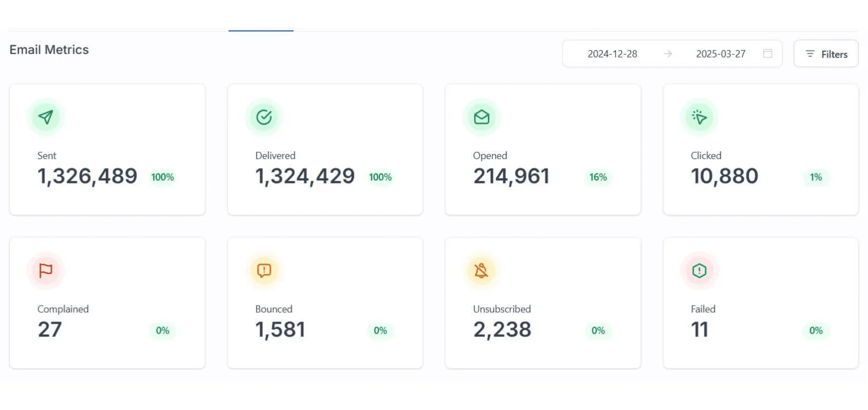
Task: Click the Unsubscribed label
Action: click(x=502, y=309)
